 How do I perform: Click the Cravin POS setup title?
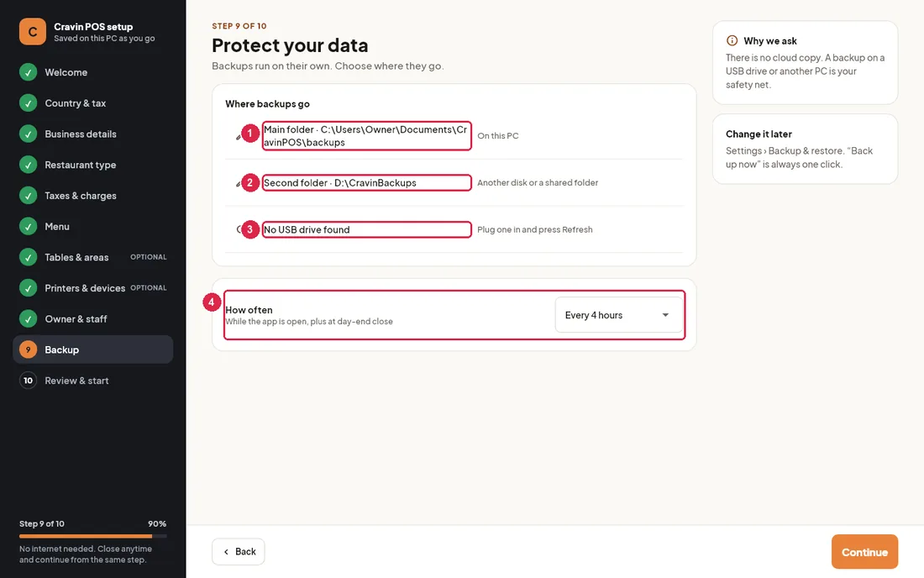(93, 27)
